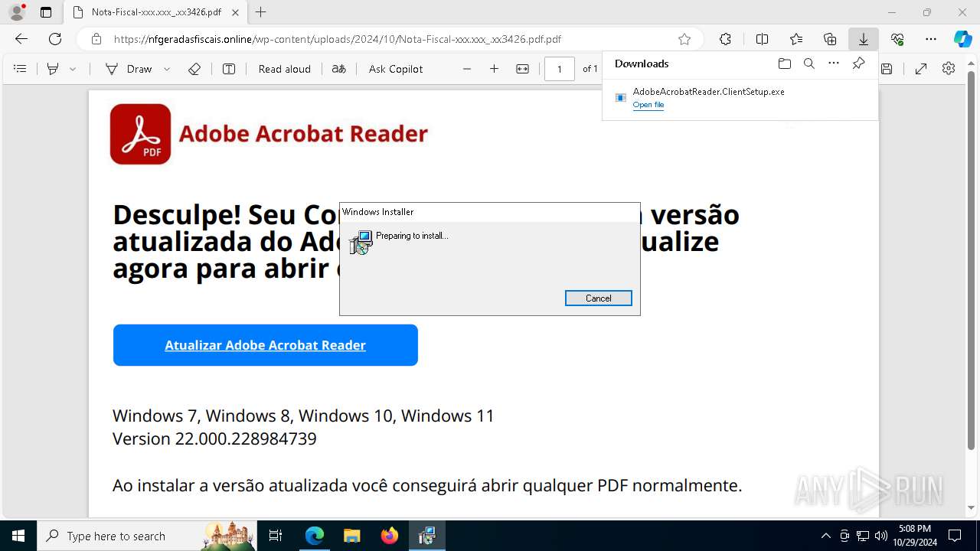Open Task View on taskbar
This screenshot has height=551, width=980.
[x=276, y=536]
